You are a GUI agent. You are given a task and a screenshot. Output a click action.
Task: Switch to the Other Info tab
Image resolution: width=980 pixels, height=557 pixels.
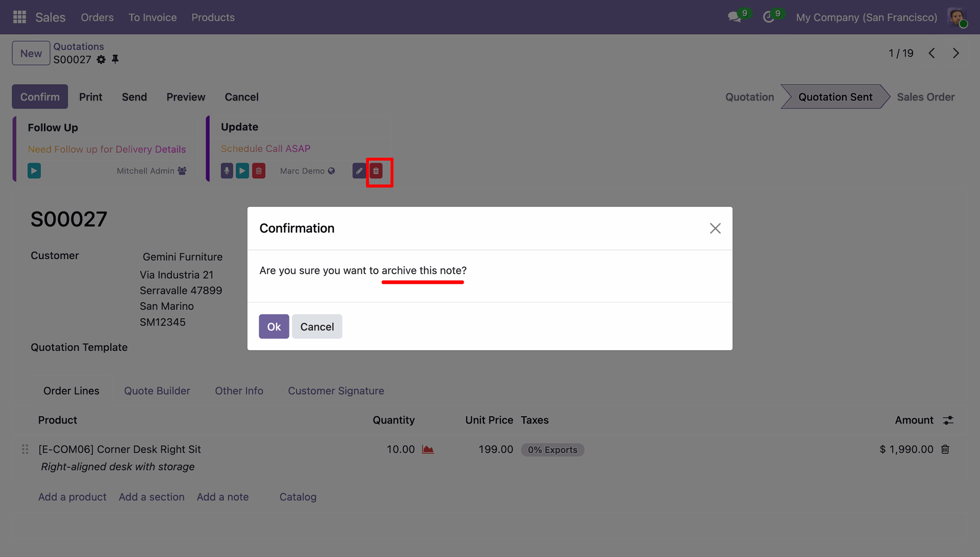coord(239,391)
